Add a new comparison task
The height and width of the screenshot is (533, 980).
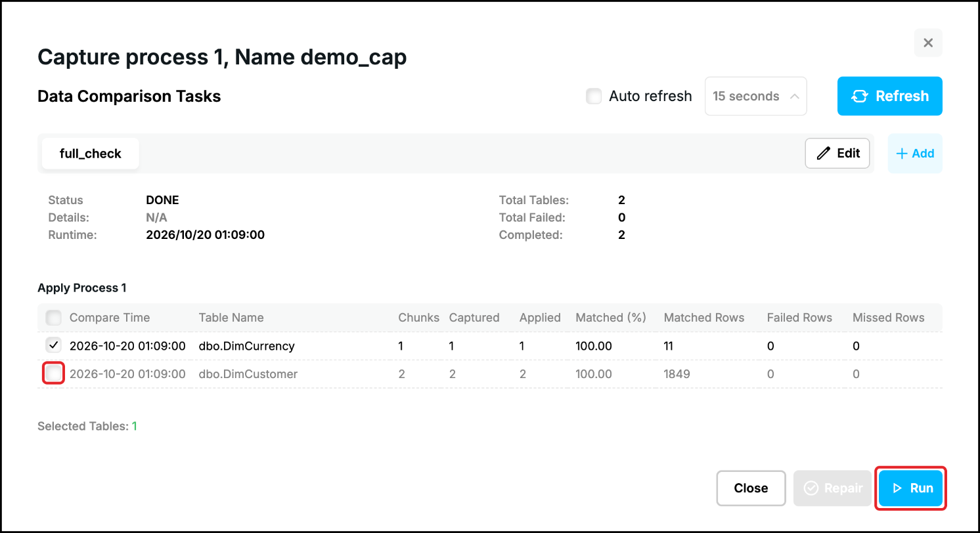tap(915, 154)
